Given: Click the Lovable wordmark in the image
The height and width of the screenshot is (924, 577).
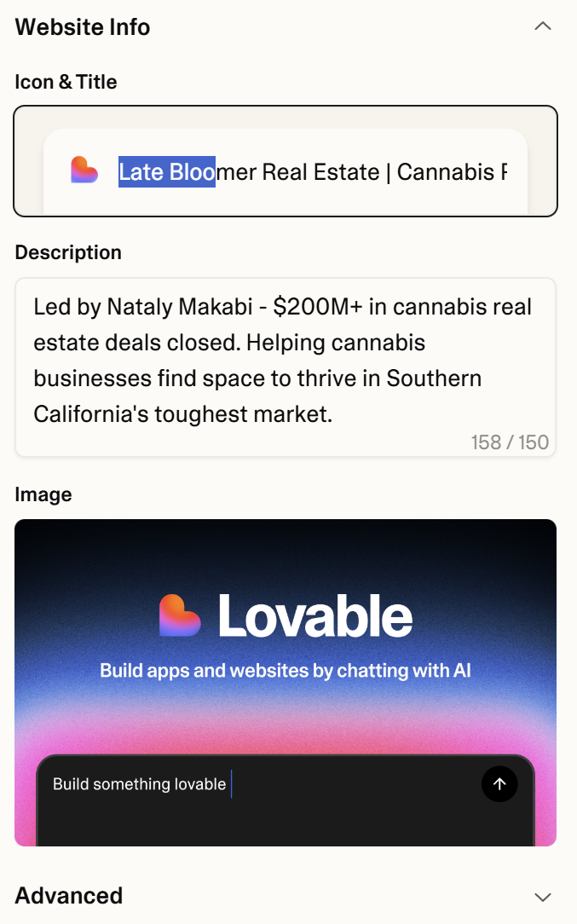Looking at the screenshot, I should coord(315,615).
